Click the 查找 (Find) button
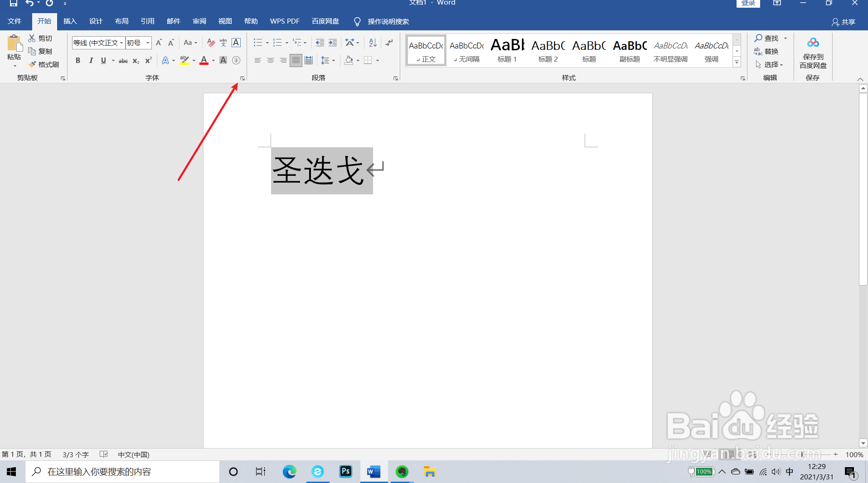The image size is (868, 483). pyautogui.click(x=767, y=39)
